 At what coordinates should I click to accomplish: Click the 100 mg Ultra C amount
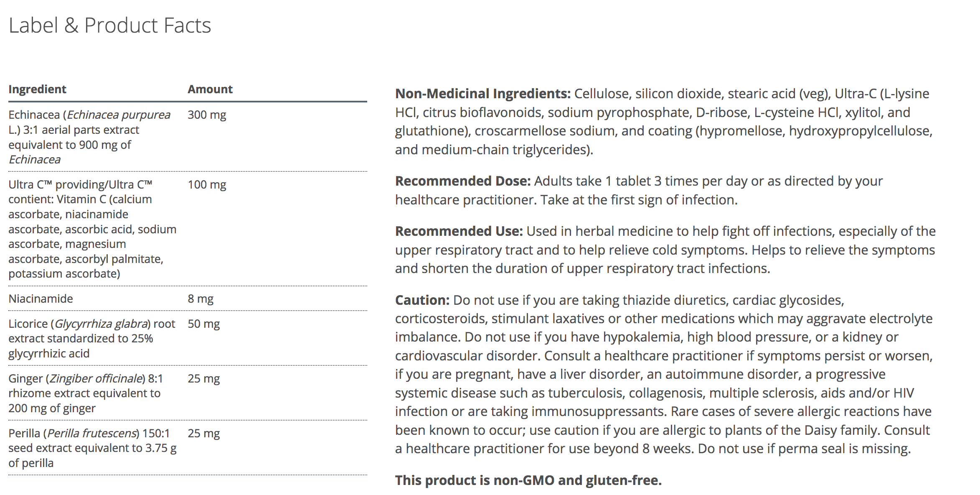point(207,184)
